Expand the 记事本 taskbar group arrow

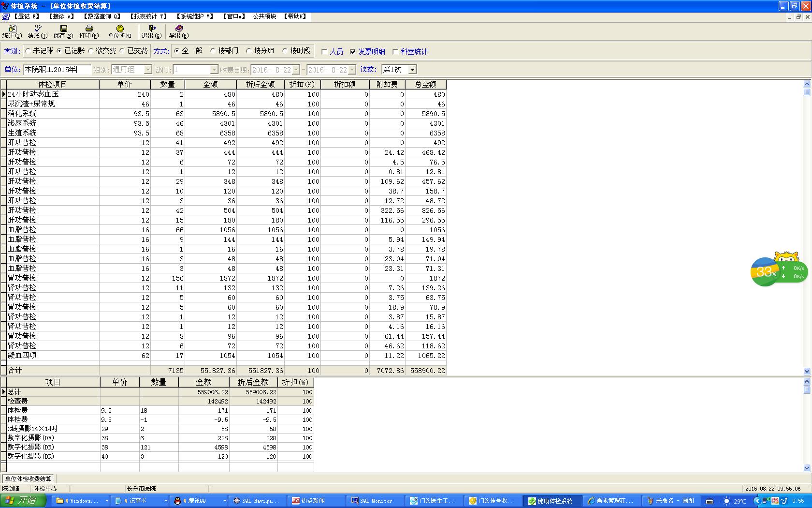coord(165,501)
